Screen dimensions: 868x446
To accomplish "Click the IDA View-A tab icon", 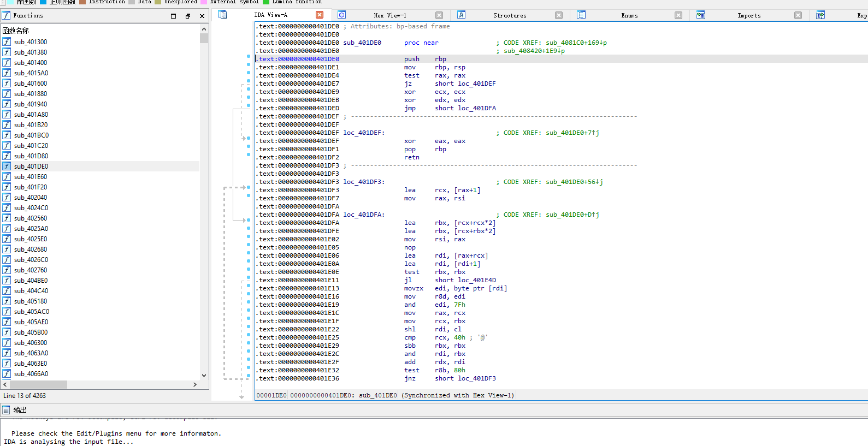I will (x=222, y=15).
